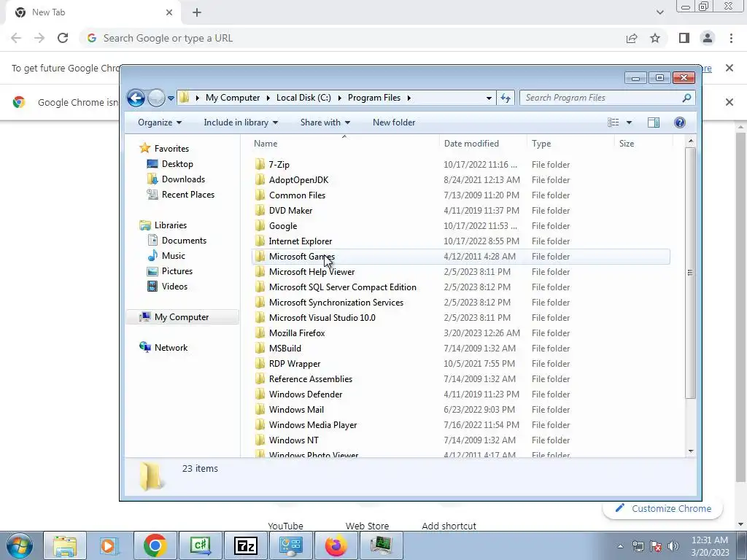Image resolution: width=747 pixels, height=560 pixels.
Task: Expand the arrow after Program Files breadcrumb
Action: [x=409, y=98]
